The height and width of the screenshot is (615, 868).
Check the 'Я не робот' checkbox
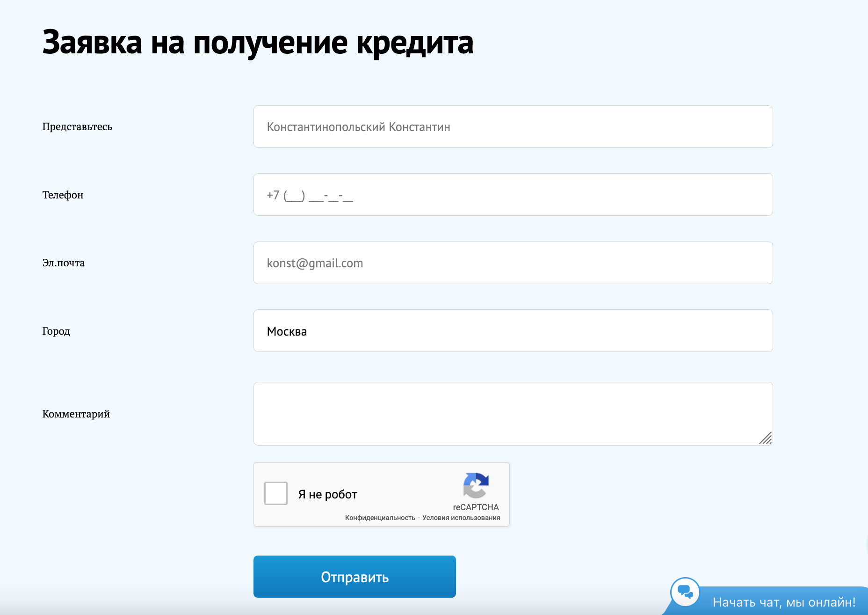(x=276, y=493)
